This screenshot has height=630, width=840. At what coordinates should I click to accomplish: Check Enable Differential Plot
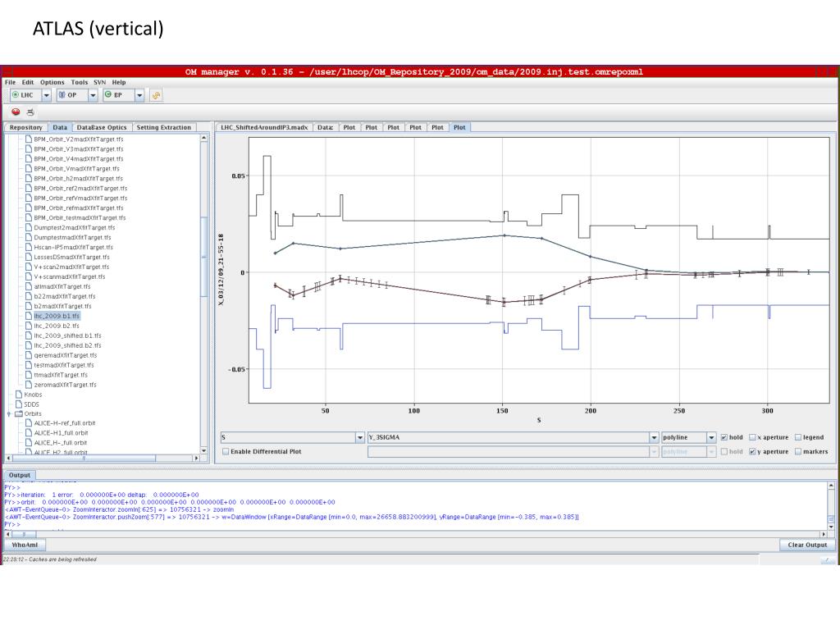(226, 452)
